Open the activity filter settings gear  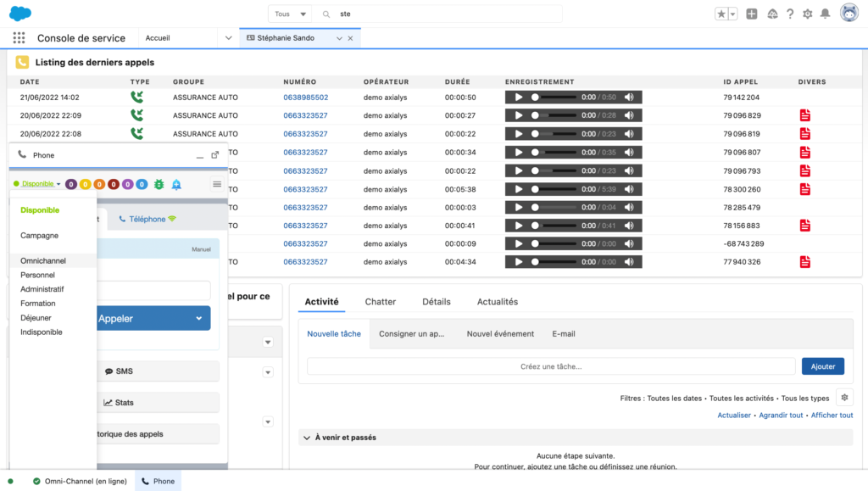tap(844, 398)
